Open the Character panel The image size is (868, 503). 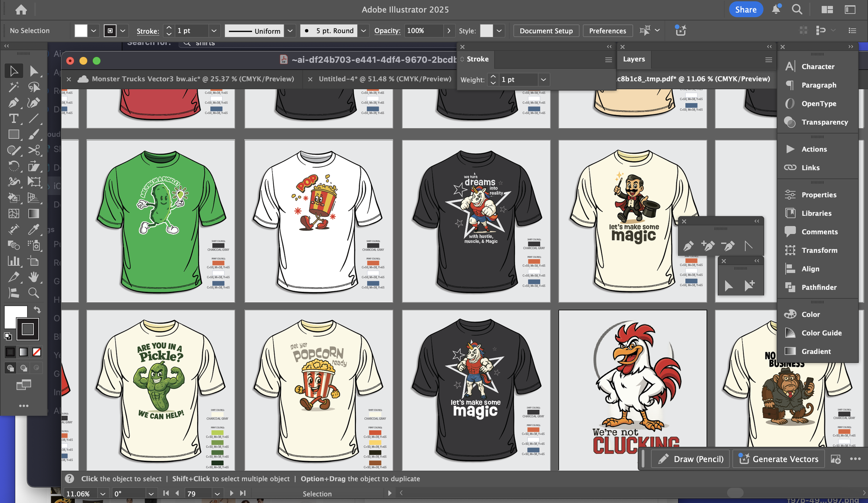[817, 67]
